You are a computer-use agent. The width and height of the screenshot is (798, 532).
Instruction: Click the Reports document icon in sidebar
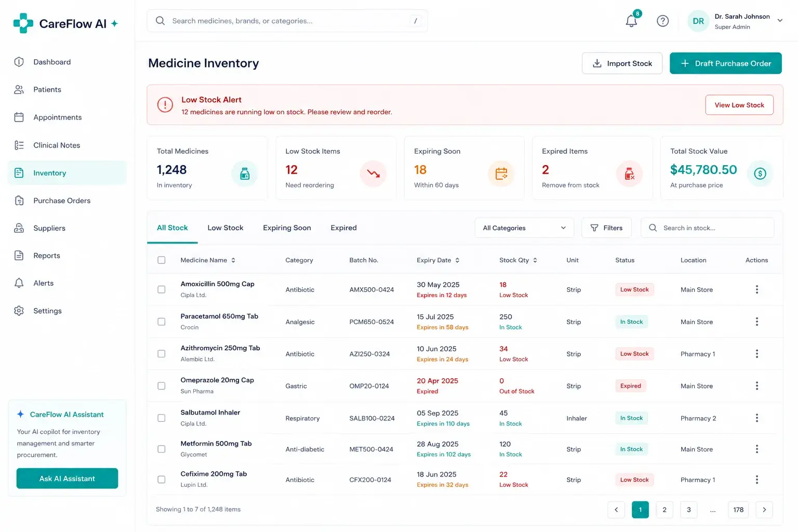[19, 256]
